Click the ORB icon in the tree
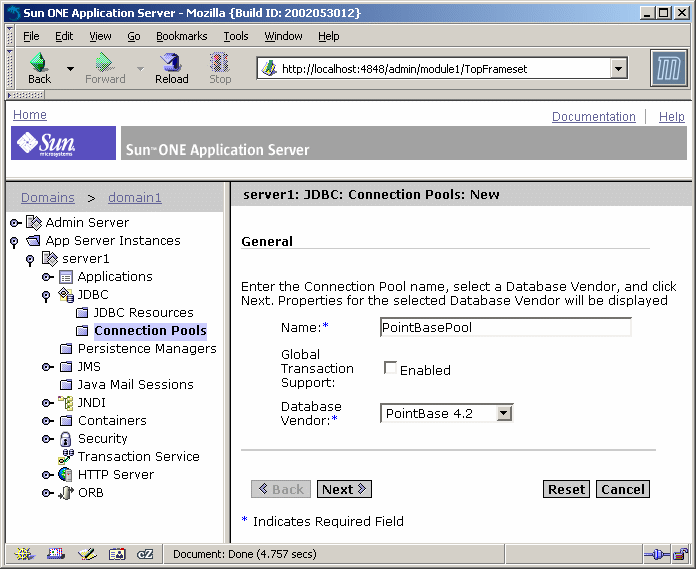 click(66, 493)
